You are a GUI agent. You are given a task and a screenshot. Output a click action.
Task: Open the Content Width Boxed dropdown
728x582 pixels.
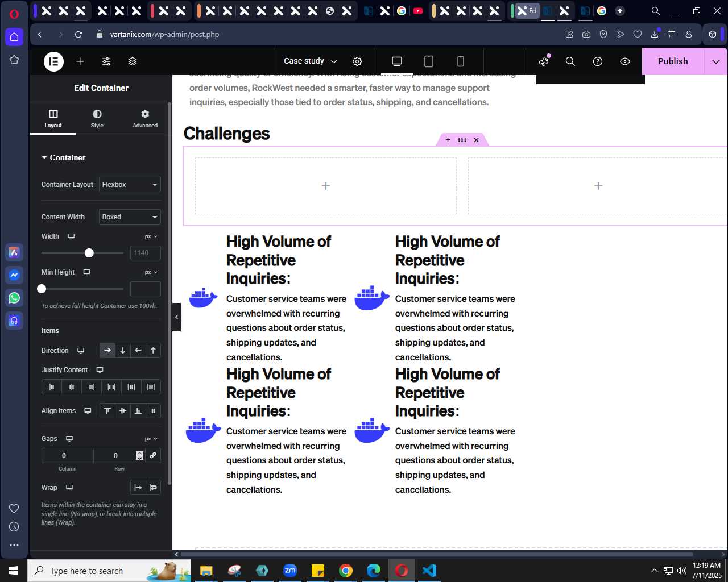tap(130, 217)
